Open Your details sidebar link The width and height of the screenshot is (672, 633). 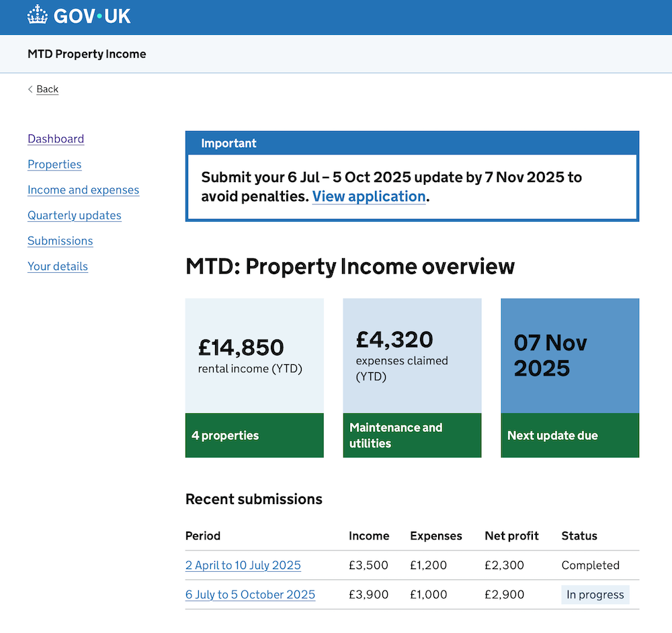pyautogui.click(x=58, y=267)
